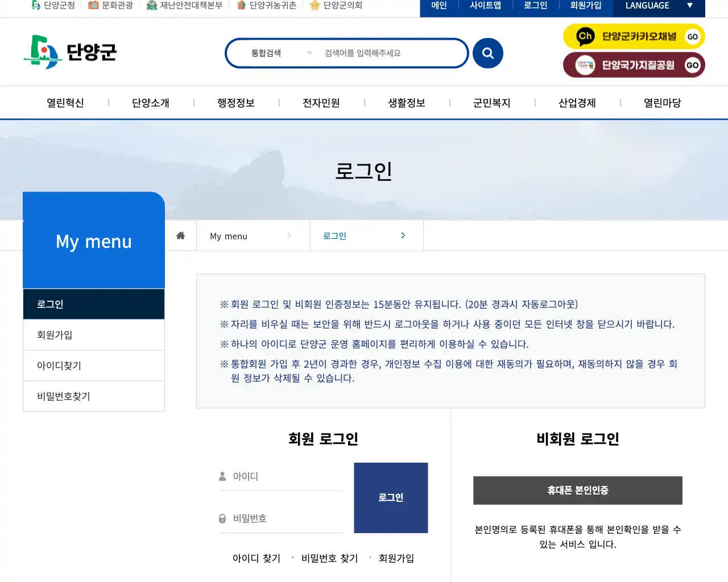
Task: Click the 휴대폰 본인인증 button
Action: [x=577, y=490]
